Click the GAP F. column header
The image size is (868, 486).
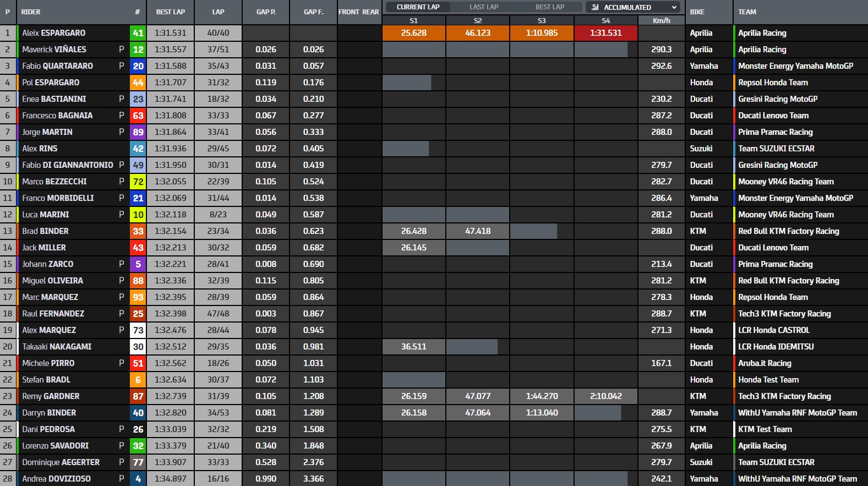[x=313, y=12]
